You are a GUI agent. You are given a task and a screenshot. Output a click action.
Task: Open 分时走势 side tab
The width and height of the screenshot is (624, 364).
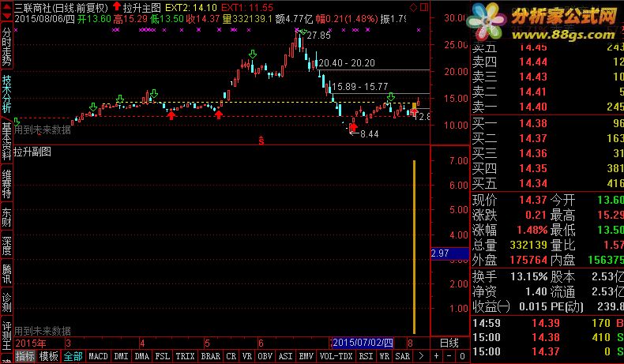click(7, 46)
